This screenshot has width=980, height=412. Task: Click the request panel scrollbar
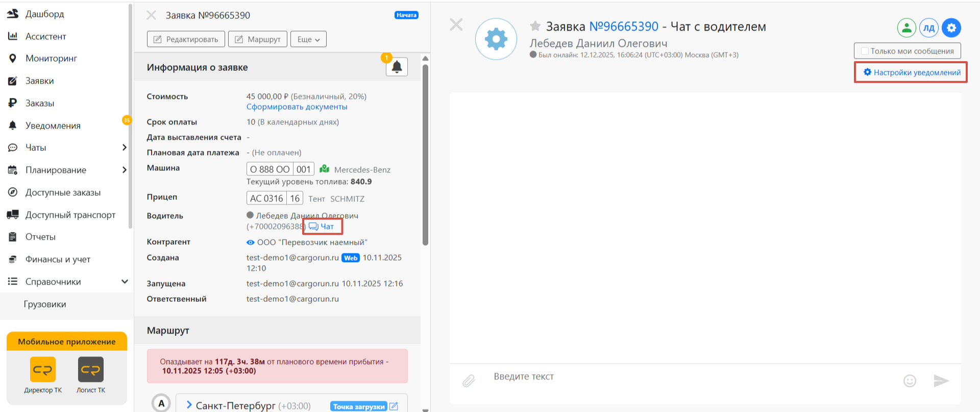tap(425, 155)
